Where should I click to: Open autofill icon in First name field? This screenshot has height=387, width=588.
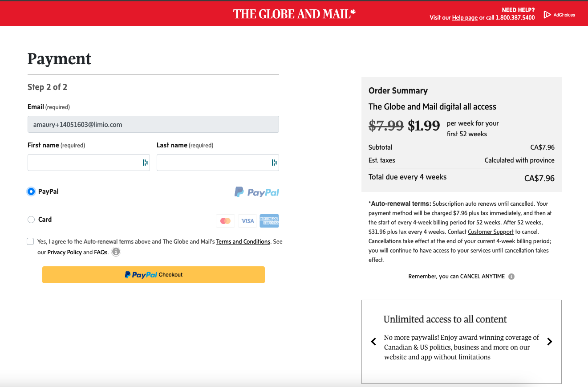point(145,163)
